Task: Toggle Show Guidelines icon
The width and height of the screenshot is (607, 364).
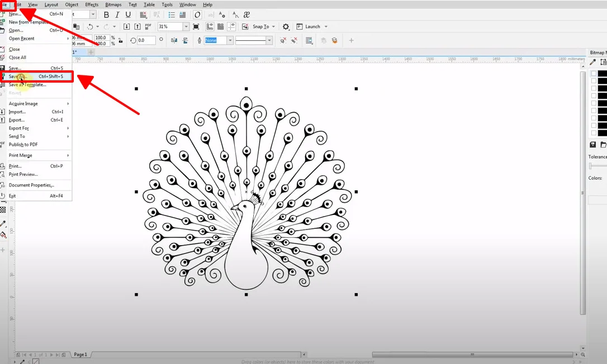Action: coord(231,27)
